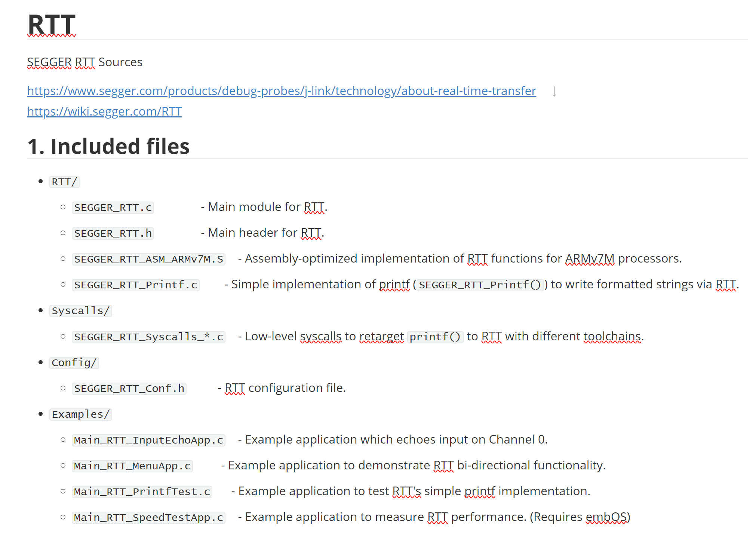Click the SEGGER_RTT_ASM_ARMv7M.S file name

click(x=149, y=259)
